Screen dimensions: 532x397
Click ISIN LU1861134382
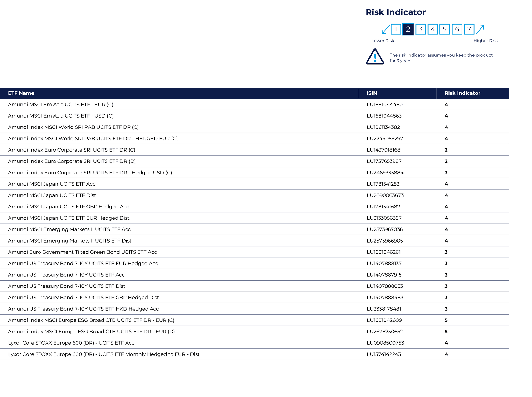pos(383,127)
